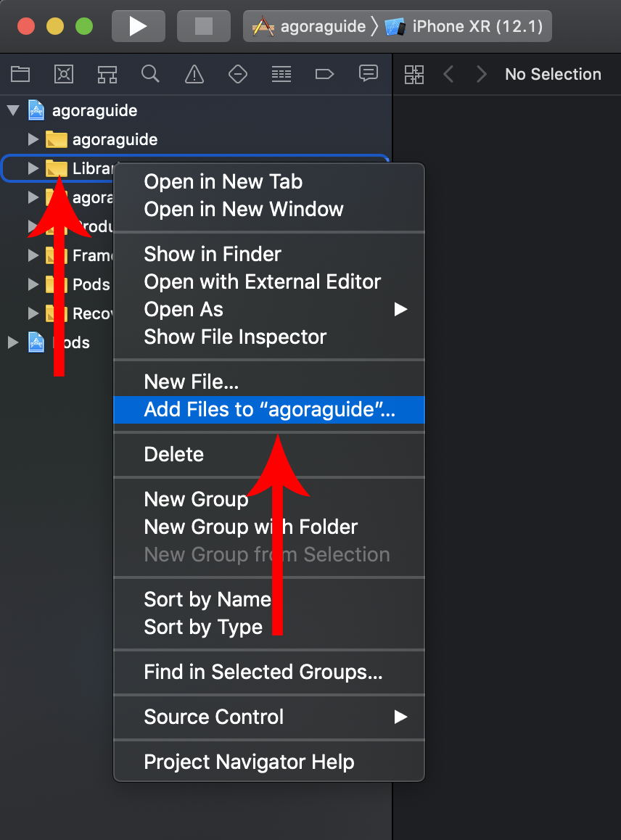Open the Find navigator magnifier icon
This screenshot has height=840, width=621.
pyautogui.click(x=151, y=74)
